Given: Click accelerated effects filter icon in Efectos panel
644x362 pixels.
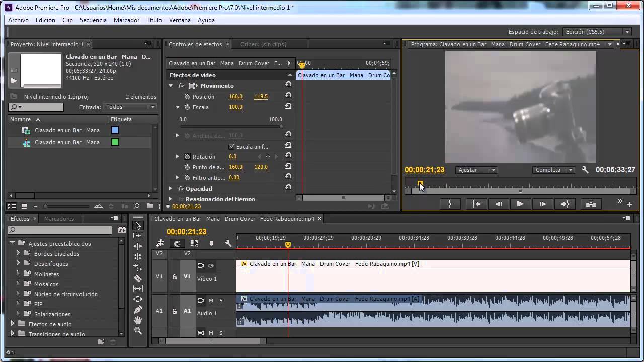Looking at the screenshot, I should coord(122,230).
